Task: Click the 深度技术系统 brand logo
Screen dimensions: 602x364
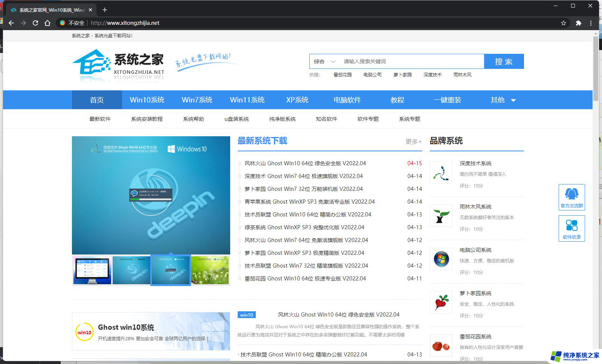Action: click(x=441, y=172)
